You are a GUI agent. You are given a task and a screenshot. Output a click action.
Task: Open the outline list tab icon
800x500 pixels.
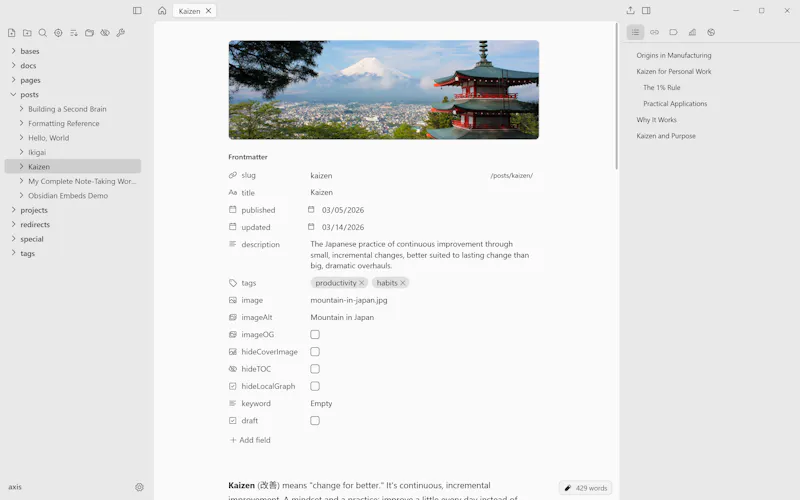point(635,32)
